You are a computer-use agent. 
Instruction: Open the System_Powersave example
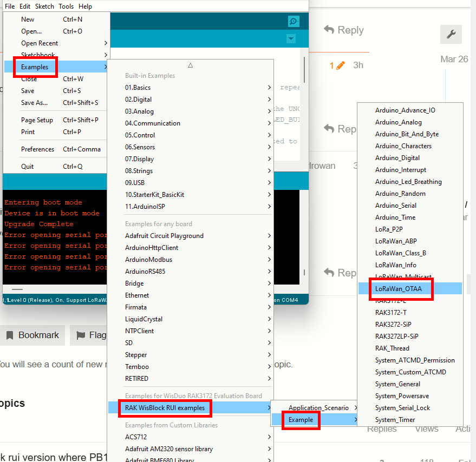point(401,396)
